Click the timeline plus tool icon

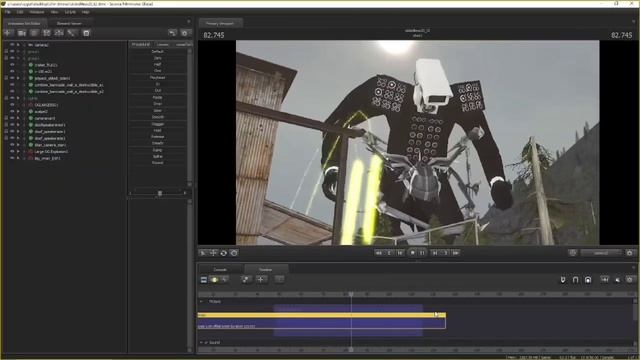point(260,280)
